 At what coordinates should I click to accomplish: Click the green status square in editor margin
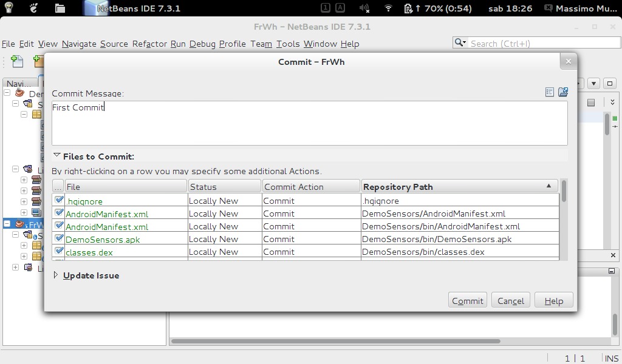point(615,118)
